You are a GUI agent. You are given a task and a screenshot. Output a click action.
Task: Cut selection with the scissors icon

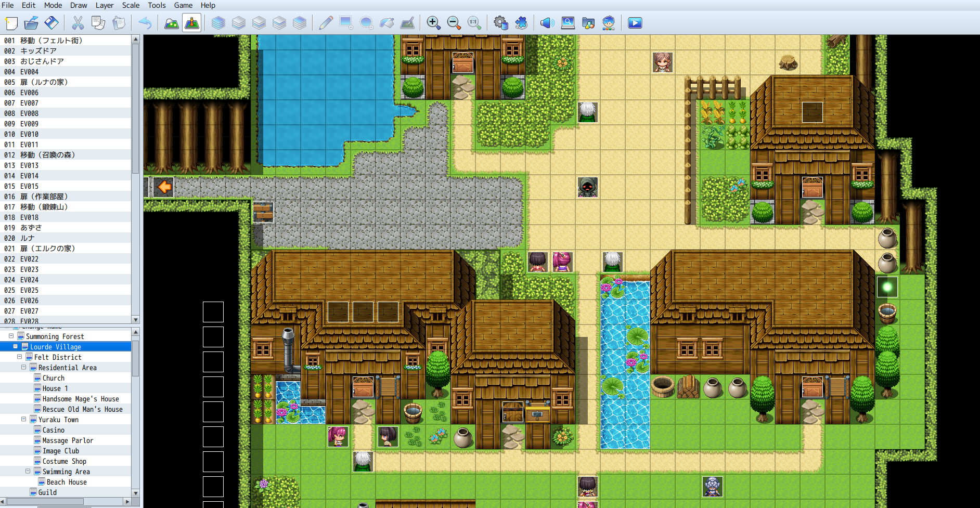[78, 23]
